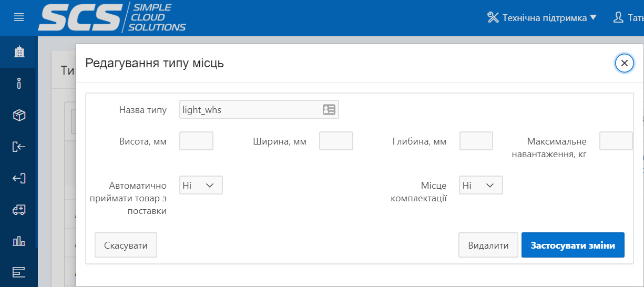
Task: Click the SCS Simple Cloud Solutions logo
Action: click(113, 17)
